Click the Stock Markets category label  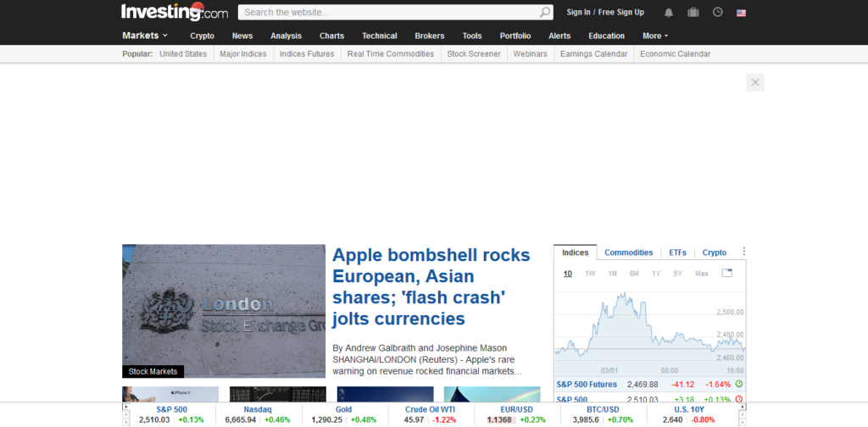point(153,371)
